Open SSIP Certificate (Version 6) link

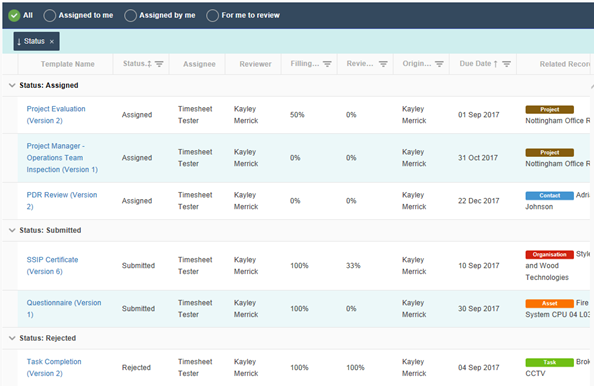52,266
